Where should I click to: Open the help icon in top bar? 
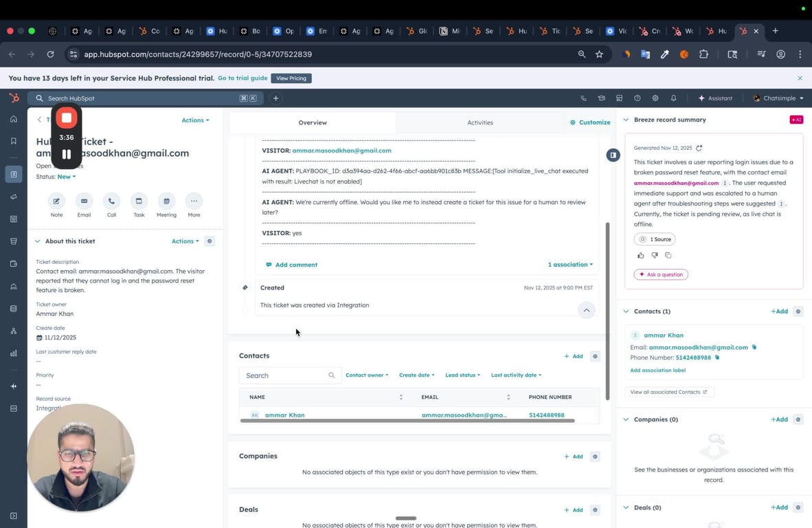point(638,98)
